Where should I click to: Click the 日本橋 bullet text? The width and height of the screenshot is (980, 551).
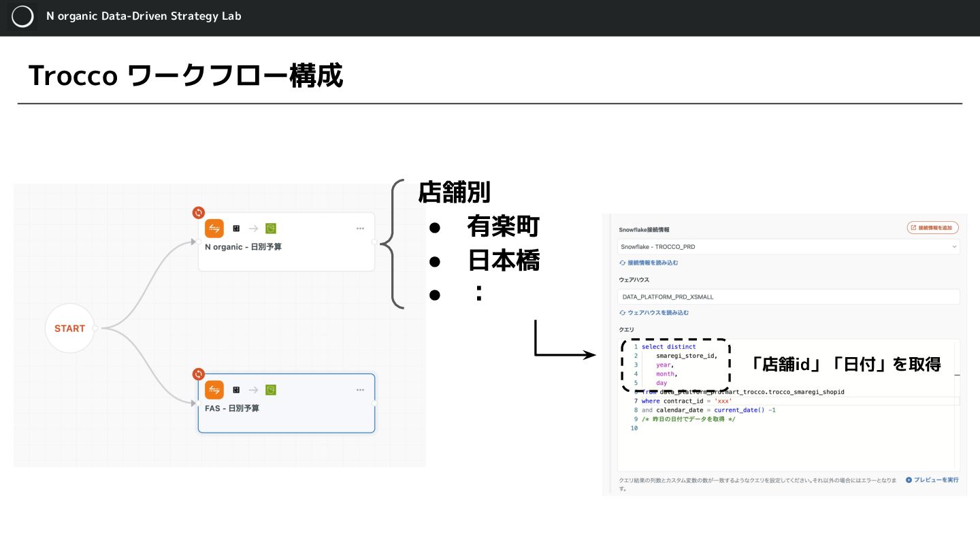point(504,261)
